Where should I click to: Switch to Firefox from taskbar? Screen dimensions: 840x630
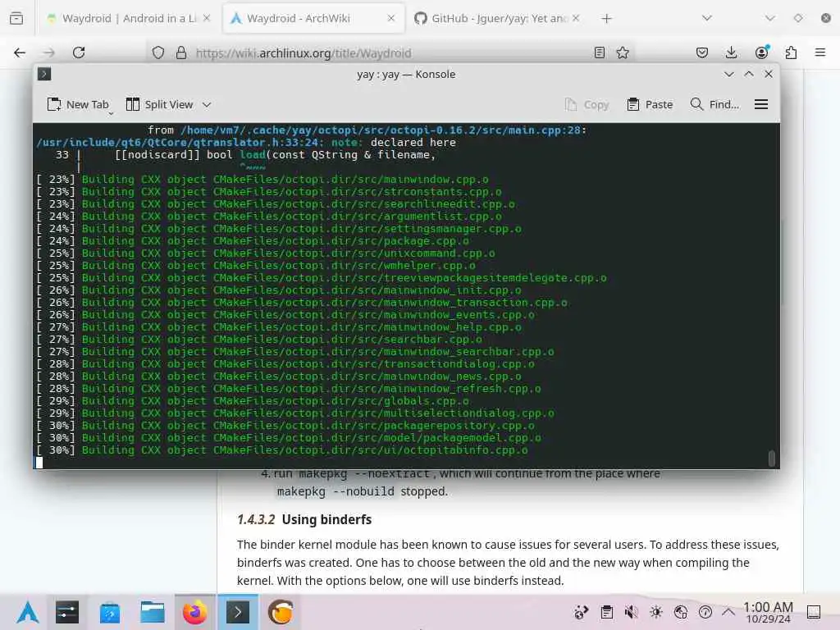pos(195,612)
